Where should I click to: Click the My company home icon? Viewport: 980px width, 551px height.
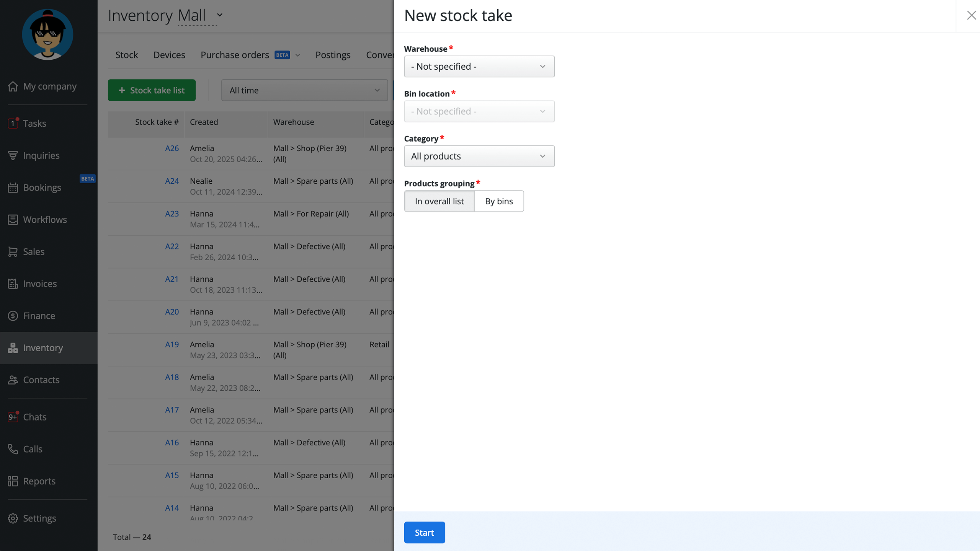click(13, 86)
